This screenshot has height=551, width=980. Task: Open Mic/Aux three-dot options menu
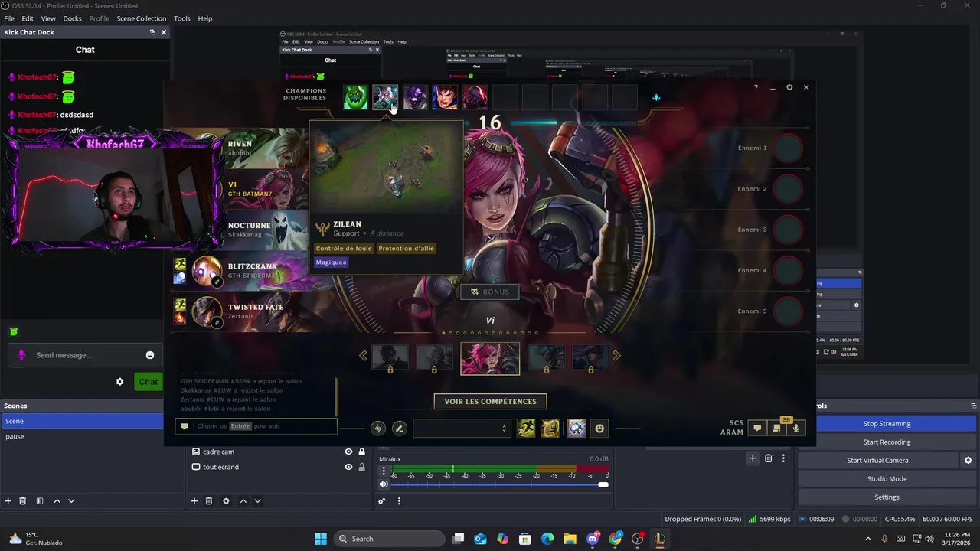point(384,471)
